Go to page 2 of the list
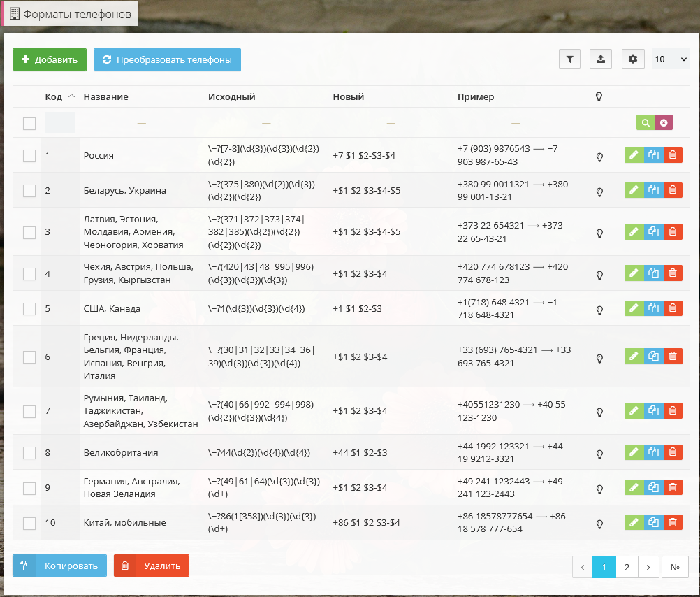Viewport: 700px width, 597px height. [627, 568]
